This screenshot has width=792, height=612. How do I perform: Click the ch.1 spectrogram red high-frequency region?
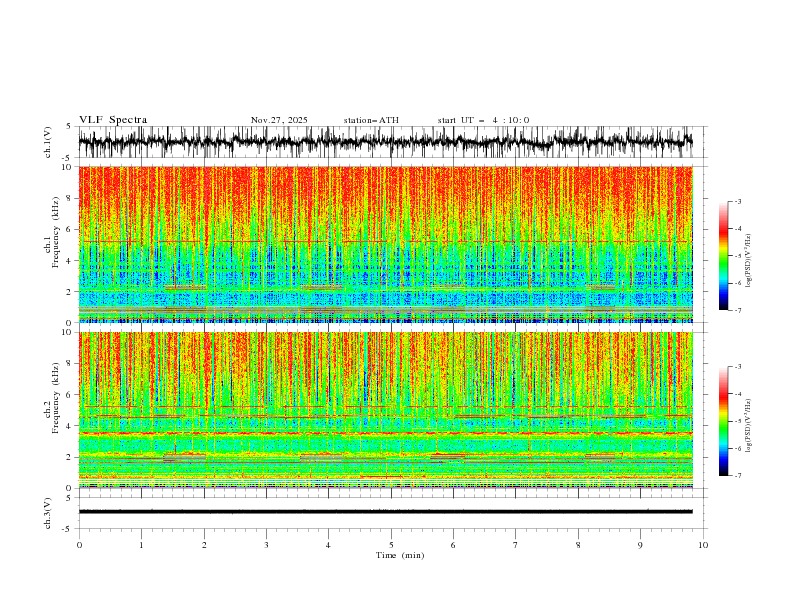click(x=386, y=189)
